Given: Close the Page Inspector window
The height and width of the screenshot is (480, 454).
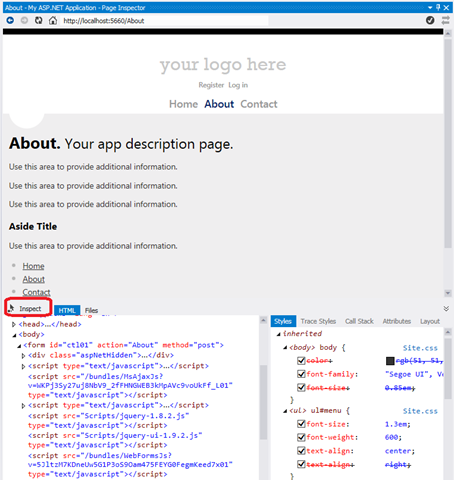Looking at the screenshot, I should (x=446, y=7).
